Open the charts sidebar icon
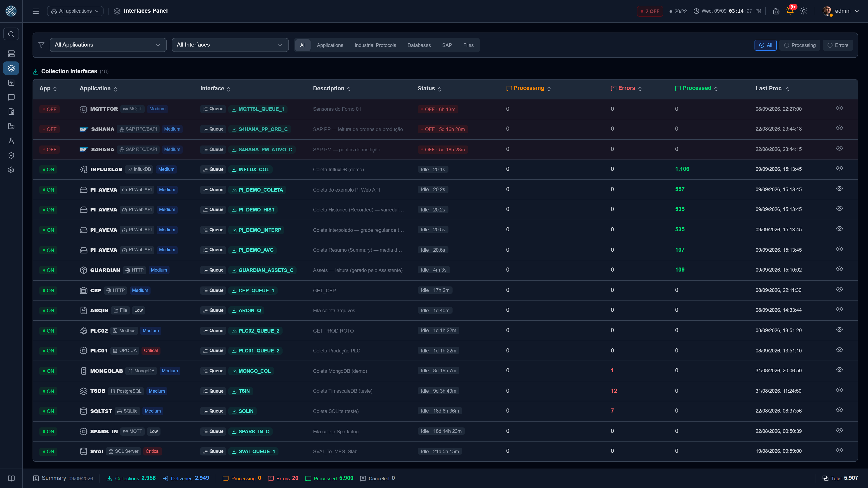 click(x=11, y=126)
